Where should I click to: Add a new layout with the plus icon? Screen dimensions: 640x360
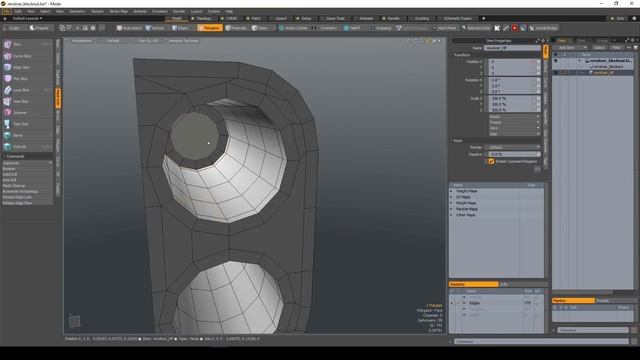tap(483, 18)
